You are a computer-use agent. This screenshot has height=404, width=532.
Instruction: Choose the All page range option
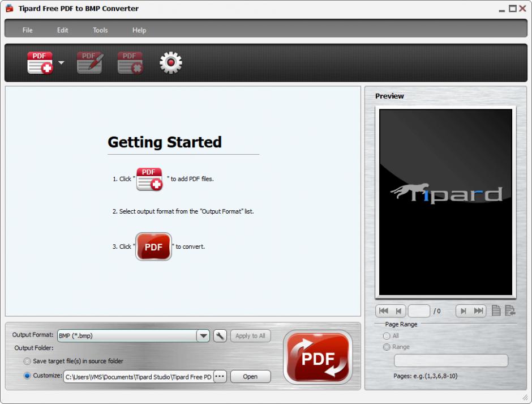pyautogui.click(x=387, y=336)
